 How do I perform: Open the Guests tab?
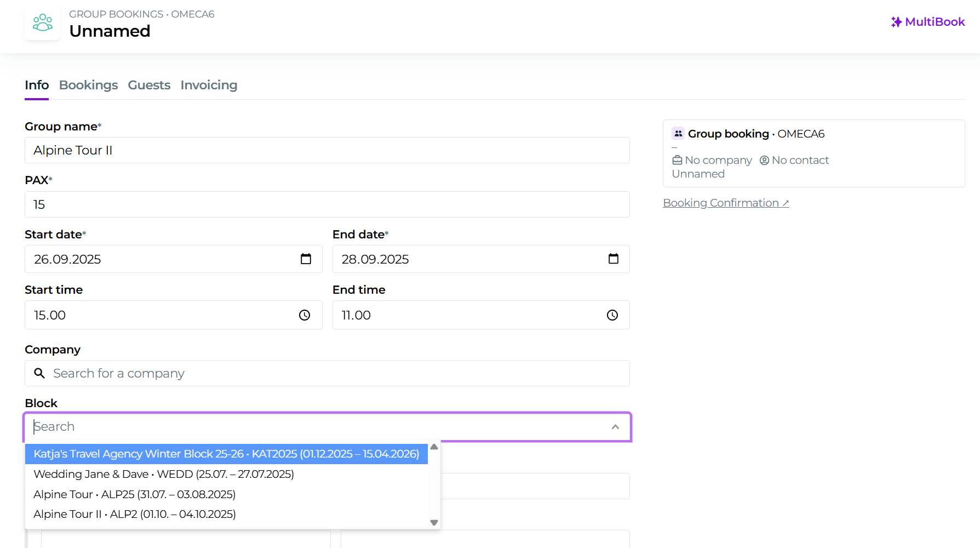click(x=149, y=85)
